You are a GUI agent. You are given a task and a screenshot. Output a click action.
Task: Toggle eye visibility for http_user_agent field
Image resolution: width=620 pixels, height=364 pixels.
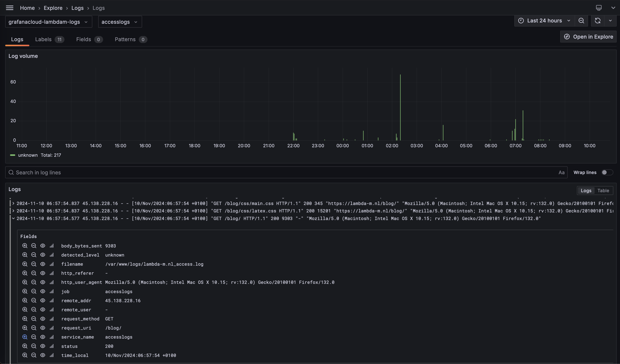(43, 282)
